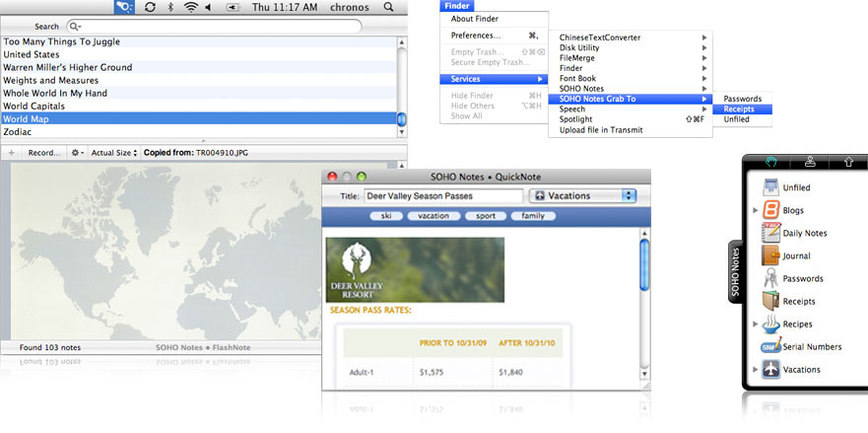The width and height of the screenshot is (868, 433).
Task: Click the ski tag
Action: 386,216
